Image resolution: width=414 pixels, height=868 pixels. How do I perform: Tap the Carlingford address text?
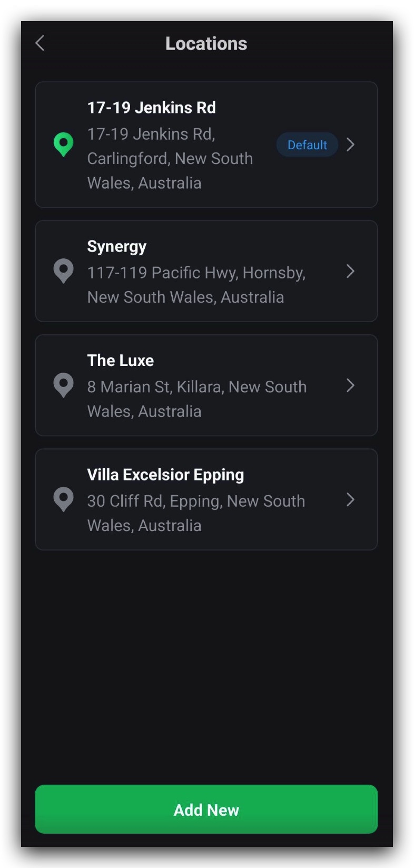170,158
